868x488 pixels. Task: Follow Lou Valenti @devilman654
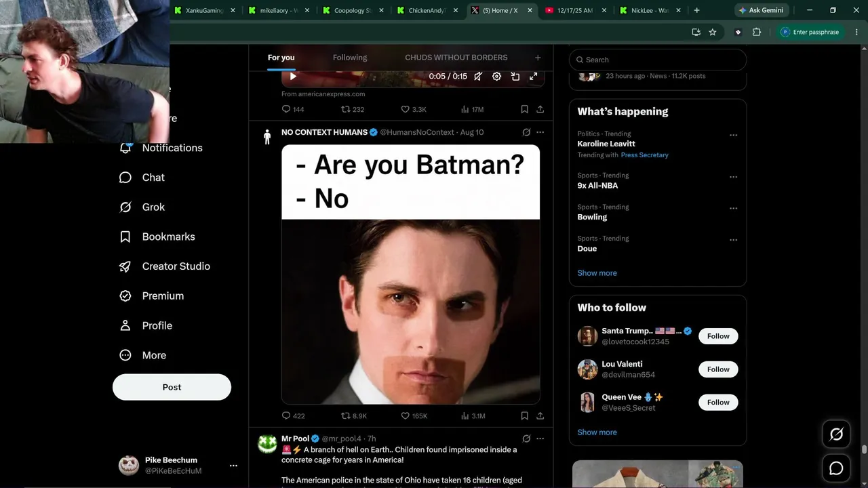coord(718,369)
